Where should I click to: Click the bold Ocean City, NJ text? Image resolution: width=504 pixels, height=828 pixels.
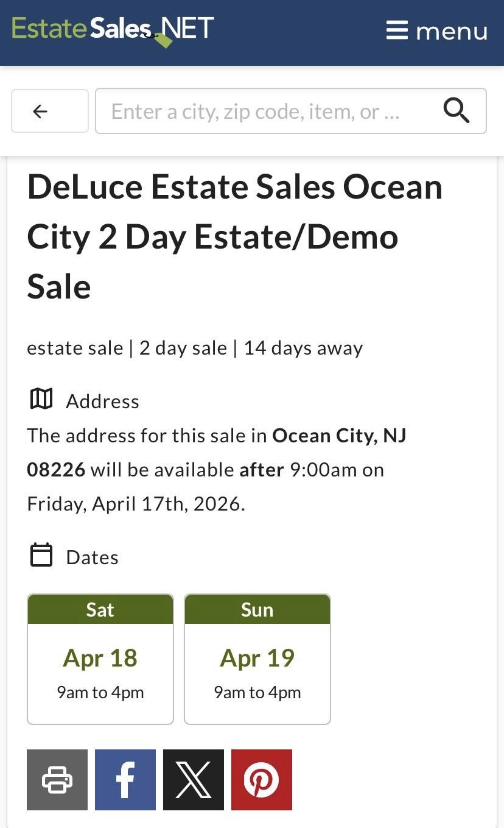coord(339,436)
